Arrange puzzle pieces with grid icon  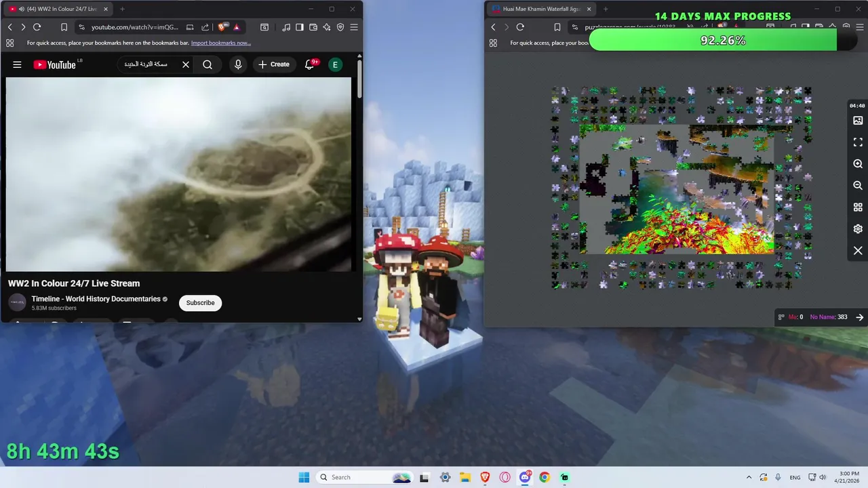click(858, 207)
